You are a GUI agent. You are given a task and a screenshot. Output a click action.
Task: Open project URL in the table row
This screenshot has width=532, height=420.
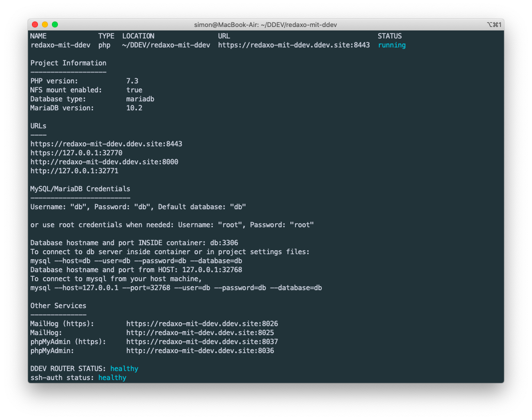point(294,45)
